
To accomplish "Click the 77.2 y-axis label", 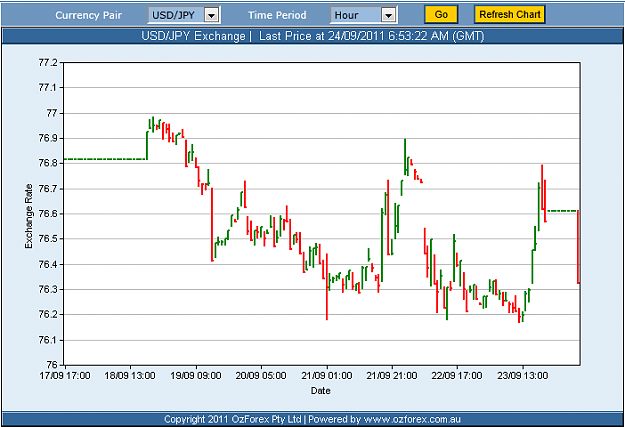I will tap(48, 62).
